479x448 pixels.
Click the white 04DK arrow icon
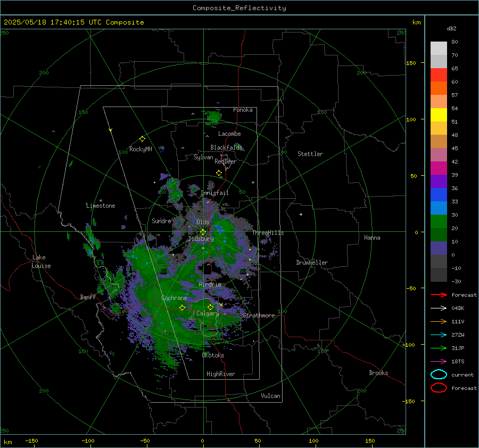click(439, 308)
